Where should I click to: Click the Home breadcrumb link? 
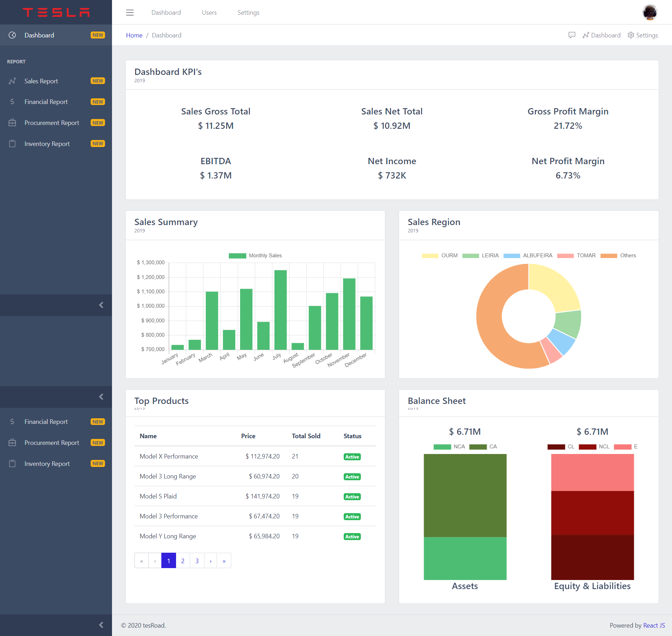point(134,35)
